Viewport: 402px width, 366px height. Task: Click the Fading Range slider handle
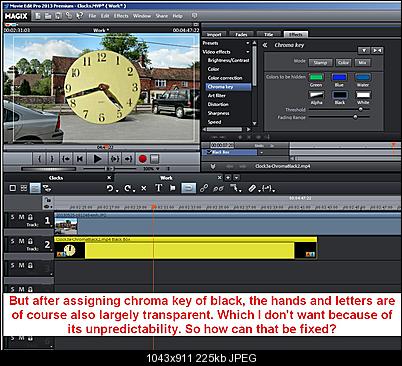pyautogui.click(x=355, y=117)
